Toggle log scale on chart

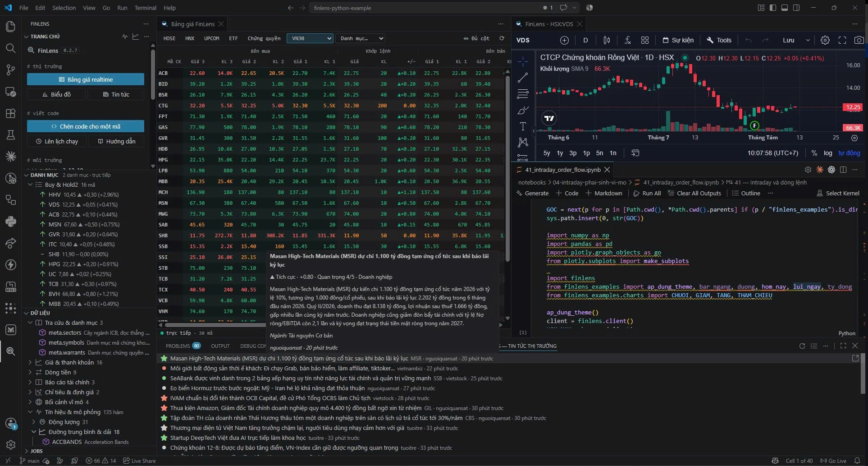[x=828, y=153]
